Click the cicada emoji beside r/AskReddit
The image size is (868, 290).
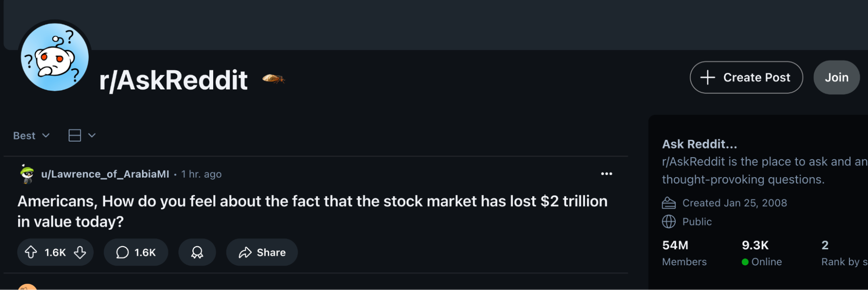274,79
